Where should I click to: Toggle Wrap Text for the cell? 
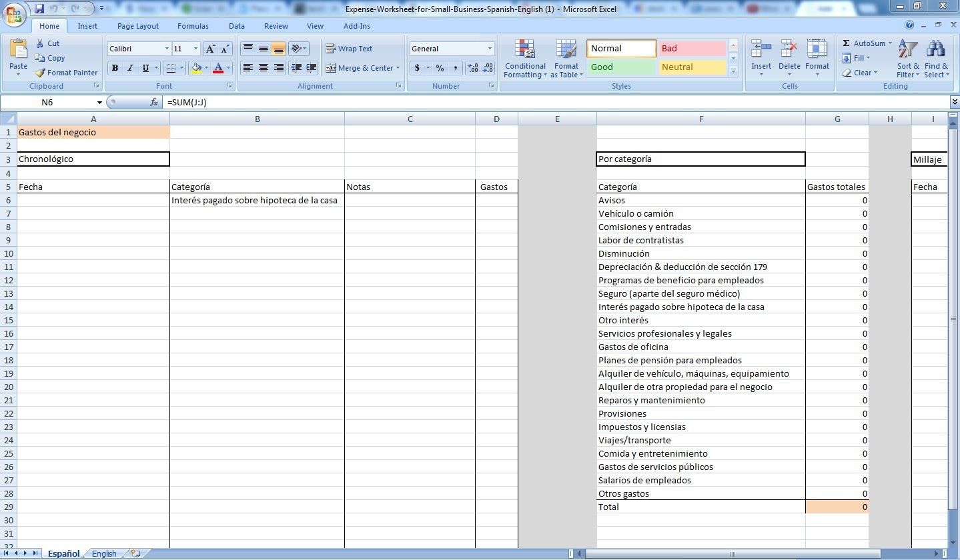tap(353, 49)
